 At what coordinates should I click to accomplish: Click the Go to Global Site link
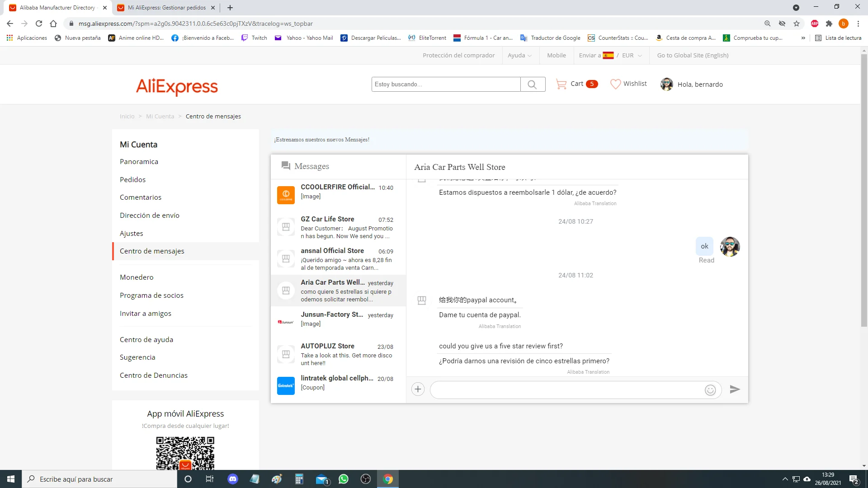693,55
